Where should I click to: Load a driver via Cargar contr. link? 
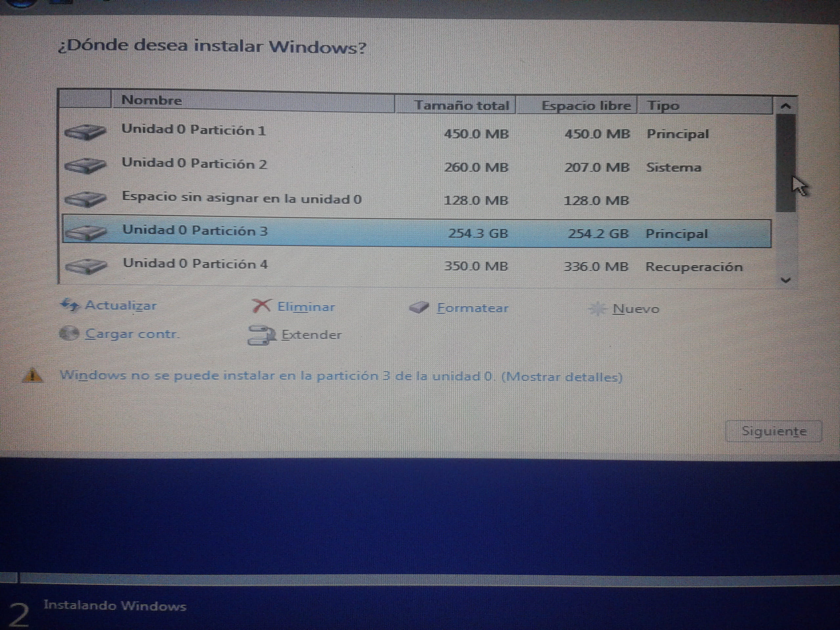point(132,334)
